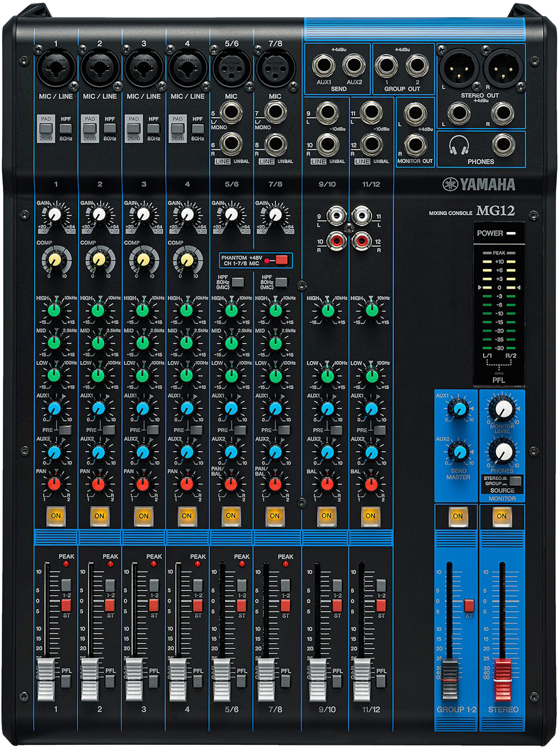This screenshot has width=560, height=749.
Task: Toggle the GROUP 1-2 ON button
Action: [458, 516]
